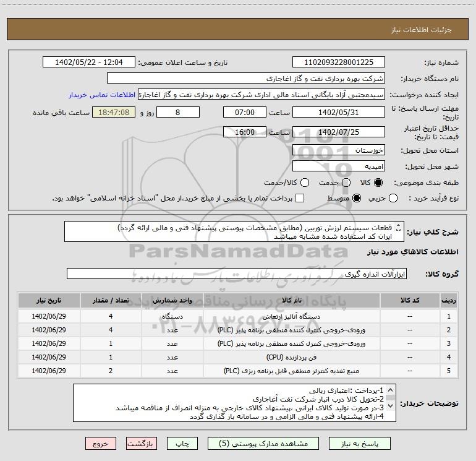
Task: Click the up-down arrows in شرح کلی نیاز box
Action: pyautogui.click(x=399, y=228)
